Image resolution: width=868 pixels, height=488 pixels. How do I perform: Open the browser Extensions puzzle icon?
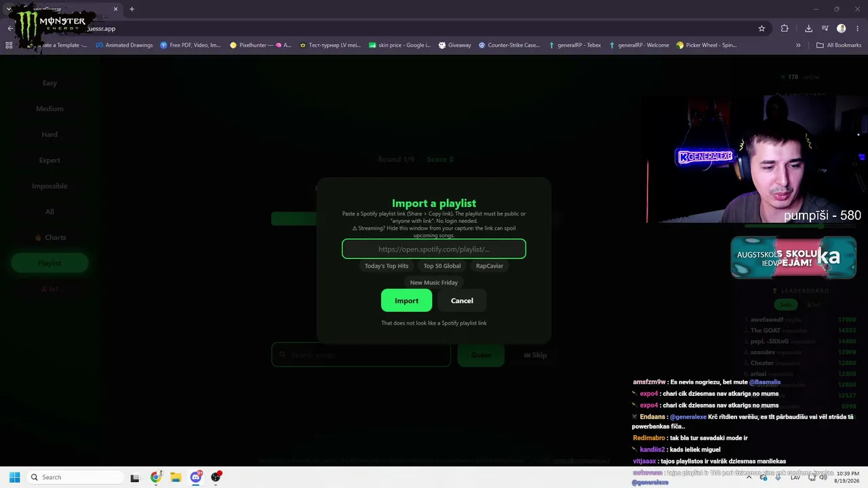pyautogui.click(x=785, y=28)
